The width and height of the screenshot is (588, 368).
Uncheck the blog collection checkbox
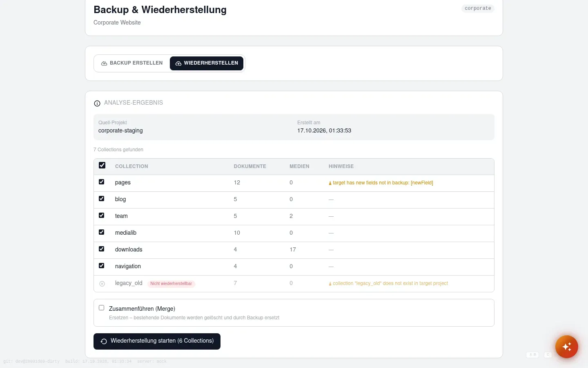(102, 199)
